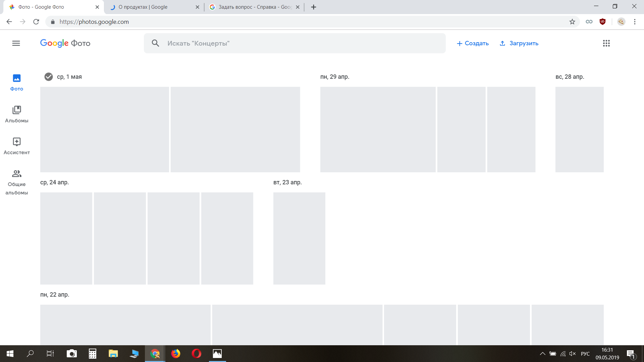Reload the page

coord(36,22)
